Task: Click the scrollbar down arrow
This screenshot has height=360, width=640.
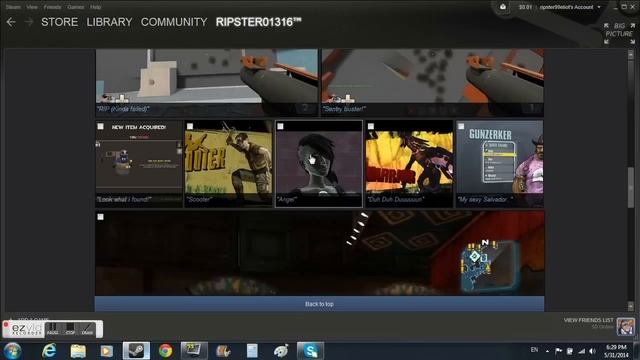Action: point(631,305)
